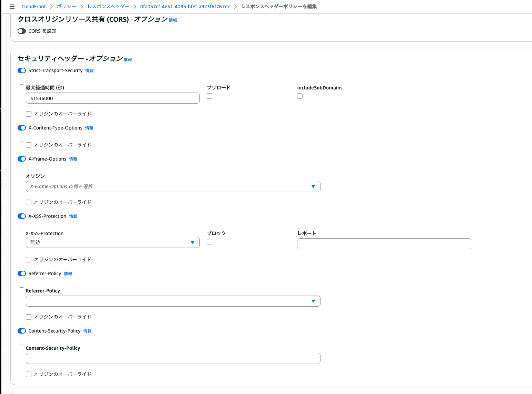532x394 pixels.
Task: Expand the X-XSS-Protection 無効 dropdown
Action: pyautogui.click(x=112, y=242)
